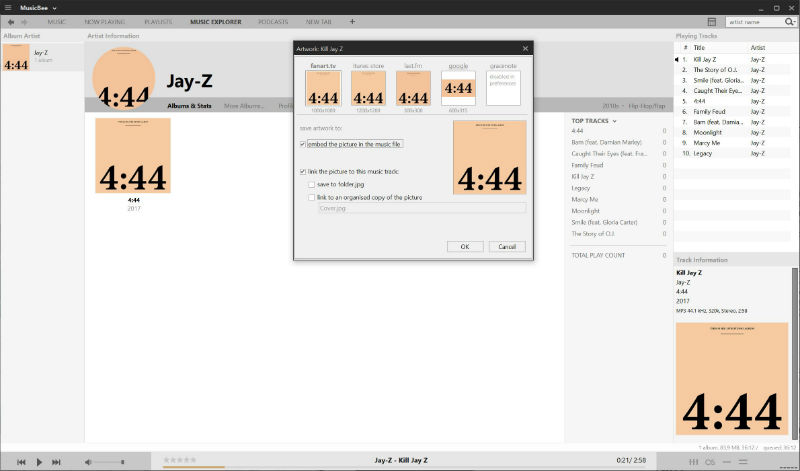The height and width of the screenshot is (471, 800).
Task: Confirm artwork with OK button
Action: pos(465,246)
